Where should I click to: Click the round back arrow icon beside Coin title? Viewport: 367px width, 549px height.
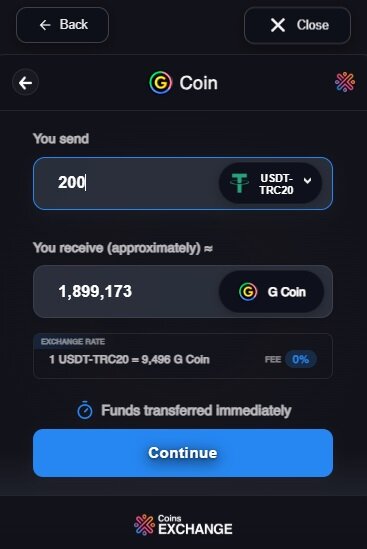[x=25, y=83]
